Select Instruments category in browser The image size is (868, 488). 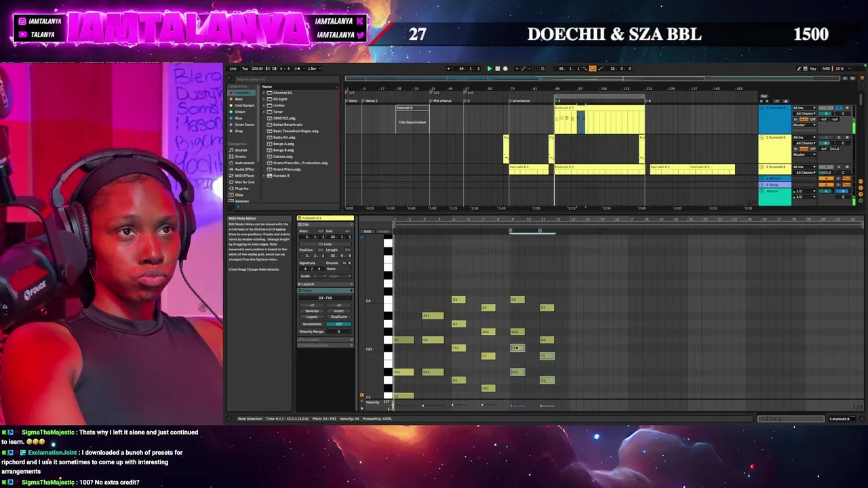(241, 163)
